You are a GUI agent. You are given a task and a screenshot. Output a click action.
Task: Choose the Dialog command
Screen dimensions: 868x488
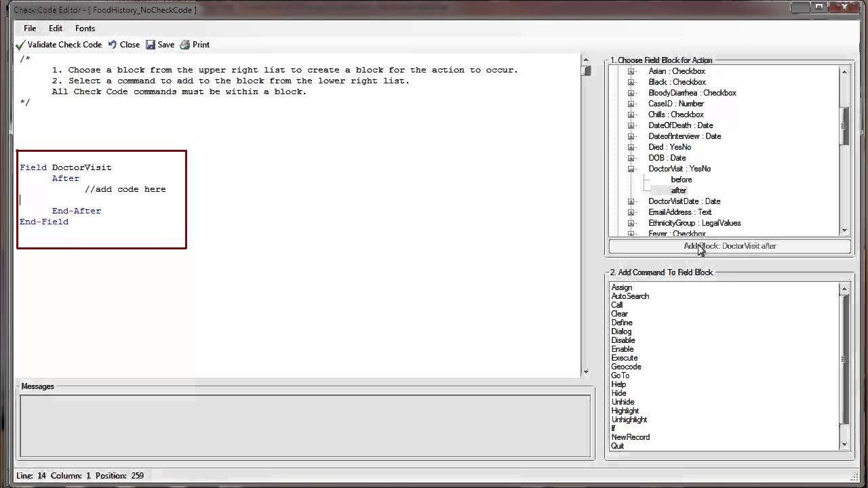(621, 331)
